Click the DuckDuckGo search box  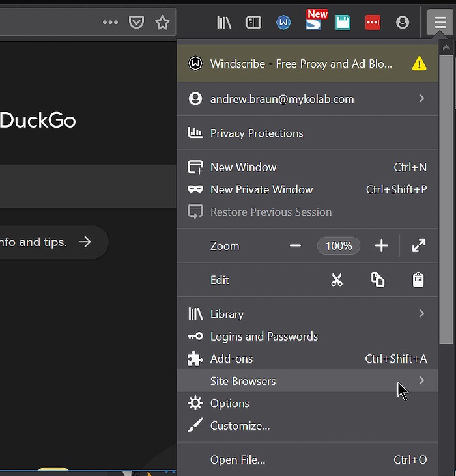88,186
